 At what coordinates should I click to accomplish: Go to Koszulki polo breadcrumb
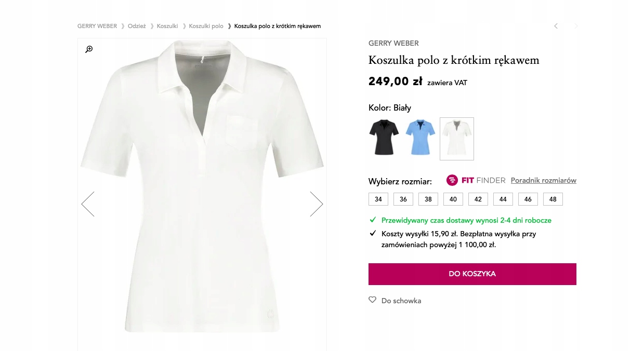pos(206,26)
